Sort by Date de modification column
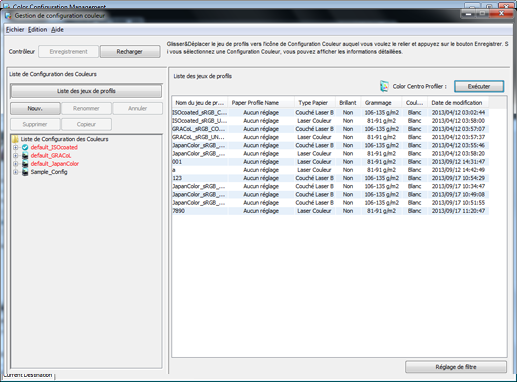Viewport: 517px width, 382px height. pyautogui.click(x=458, y=103)
